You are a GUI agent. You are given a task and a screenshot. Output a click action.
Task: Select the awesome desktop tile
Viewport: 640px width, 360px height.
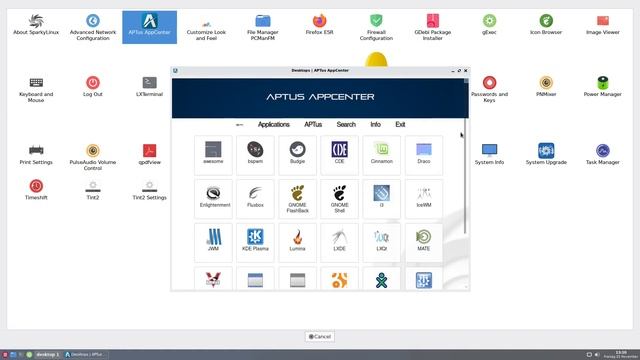pos(213,155)
